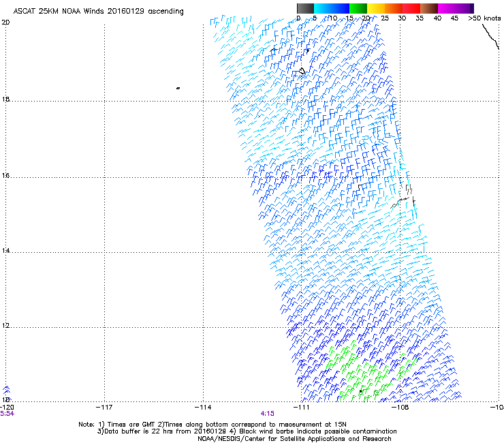Click the gray 0-5 knots color segment
504x443 pixels.
tap(305, 8)
